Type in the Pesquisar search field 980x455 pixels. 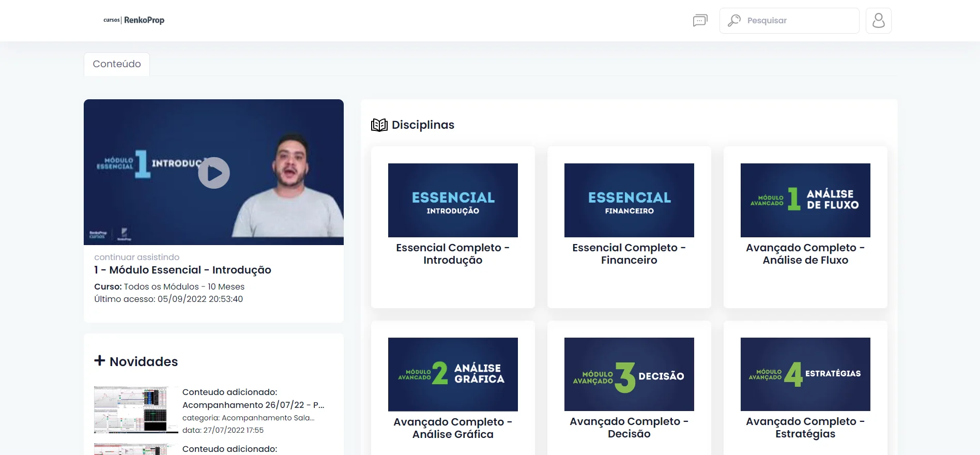pyautogui.click(x=789, y=21)
